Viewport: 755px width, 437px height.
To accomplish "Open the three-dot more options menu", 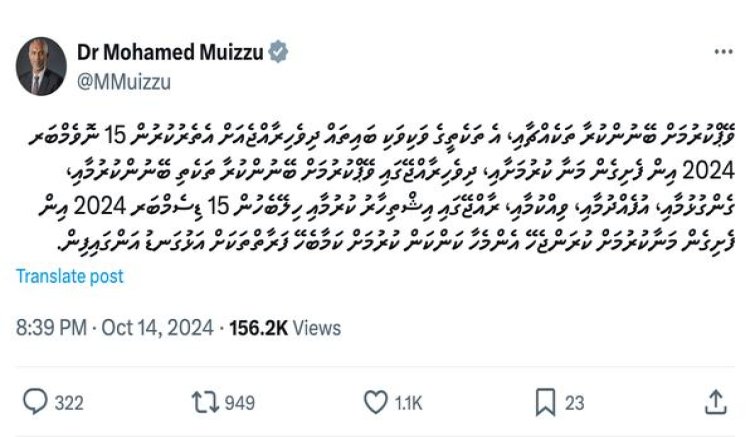I will 723,51.
